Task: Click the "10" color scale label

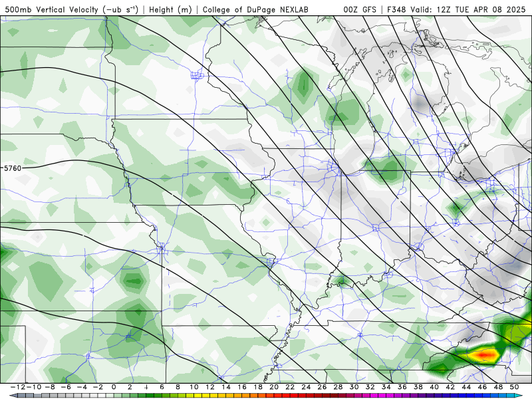Action: click(x=194, y=387)
